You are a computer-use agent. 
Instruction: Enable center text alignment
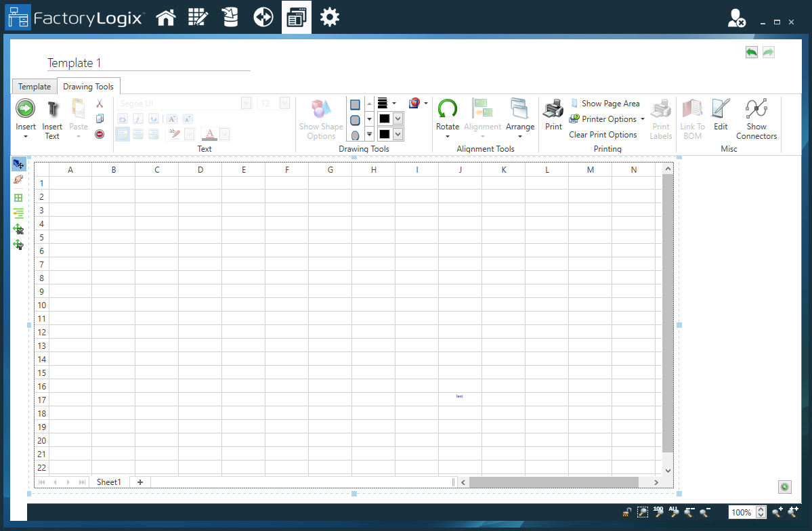point(137,133)
